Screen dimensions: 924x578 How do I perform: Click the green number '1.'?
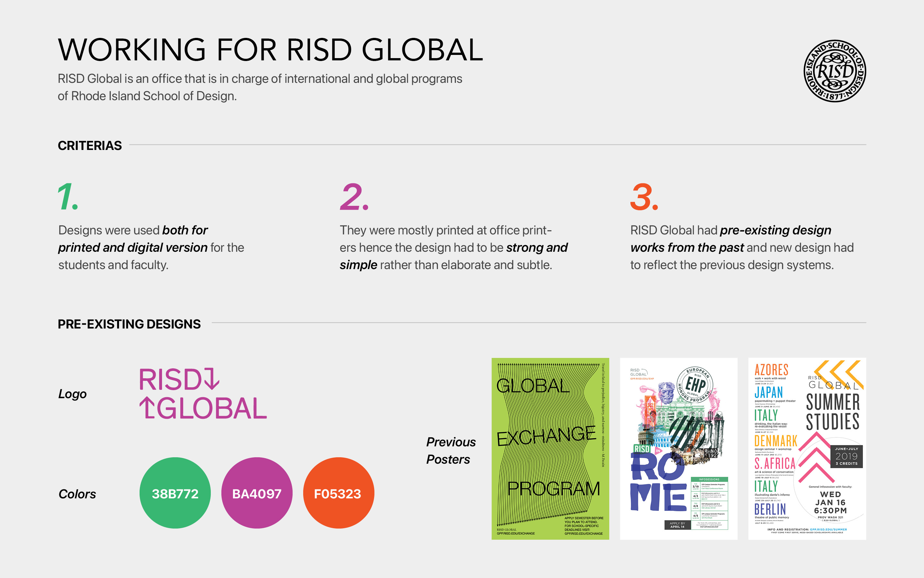68,197
